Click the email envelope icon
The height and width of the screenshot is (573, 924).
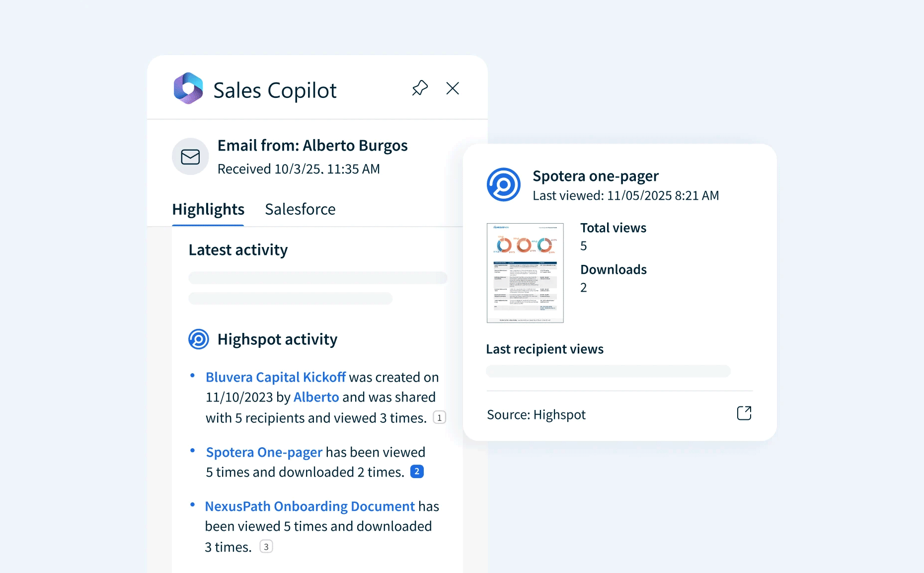coord(190,157)
